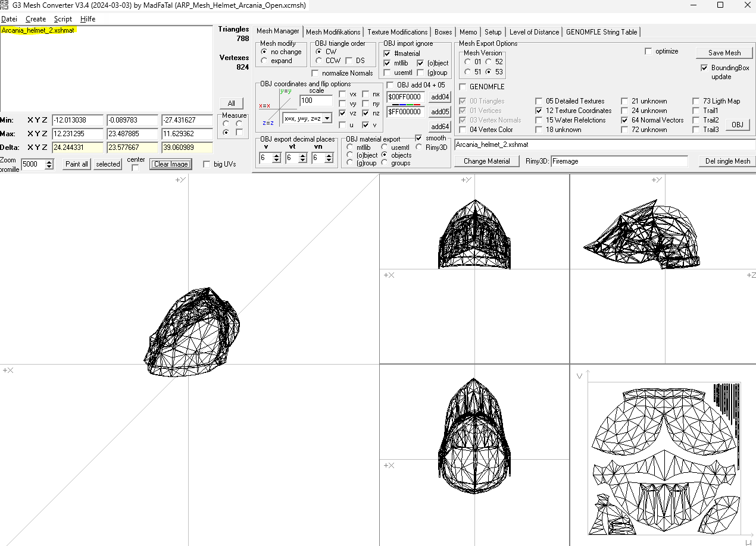
Task: Increase the Zoom promille value with up arrow
Action: coord(49,161)
